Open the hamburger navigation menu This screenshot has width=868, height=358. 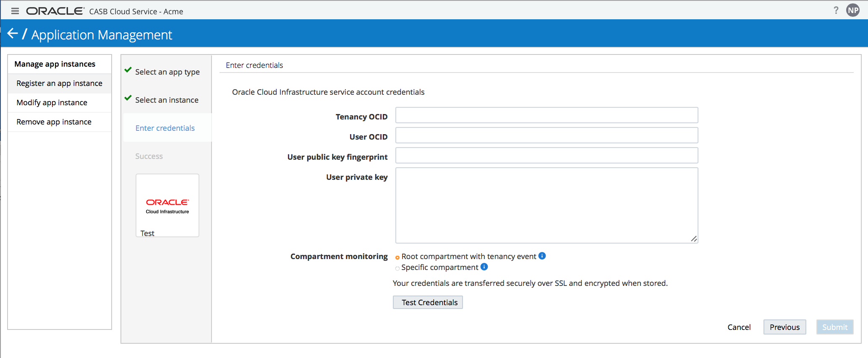15,11
